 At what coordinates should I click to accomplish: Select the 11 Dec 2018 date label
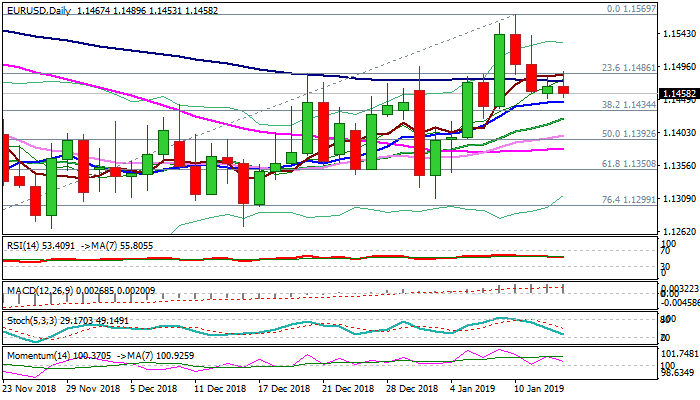coord(218,387)
